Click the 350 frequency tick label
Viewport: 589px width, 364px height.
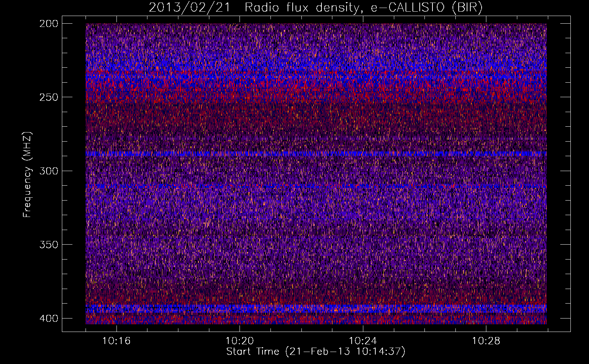(x=48, y=244)
